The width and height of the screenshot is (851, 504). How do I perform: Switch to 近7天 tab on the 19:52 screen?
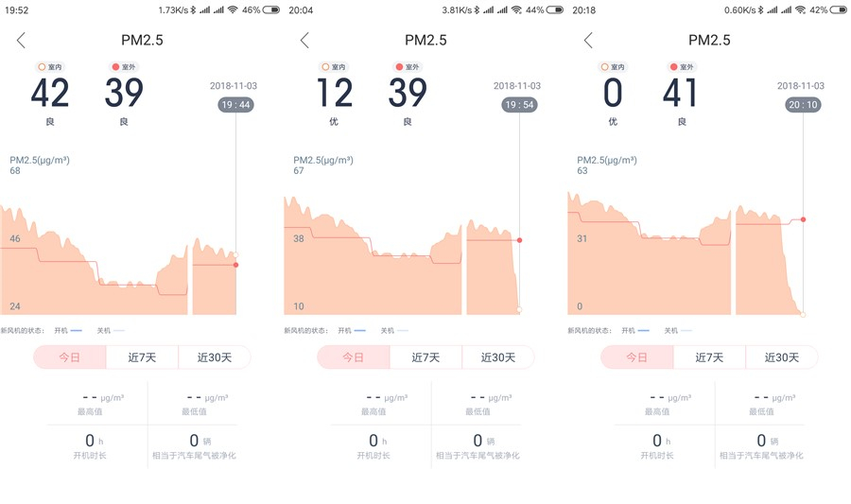click(142, 356)
